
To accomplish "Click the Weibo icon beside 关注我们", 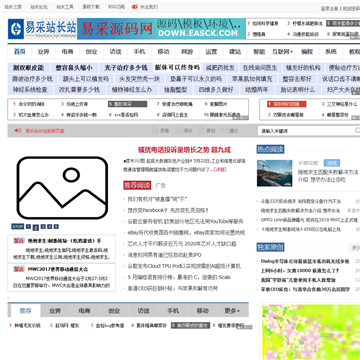I will click(134, 7).
